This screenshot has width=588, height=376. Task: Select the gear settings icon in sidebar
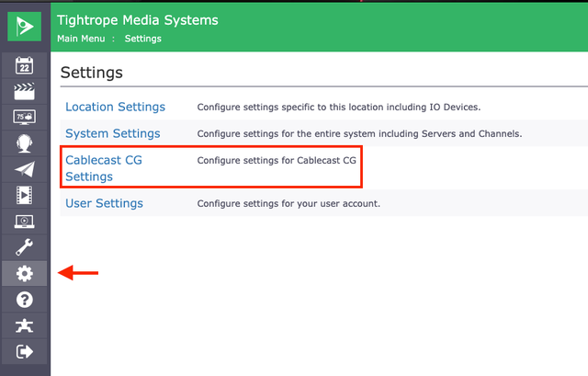(25, 273)
